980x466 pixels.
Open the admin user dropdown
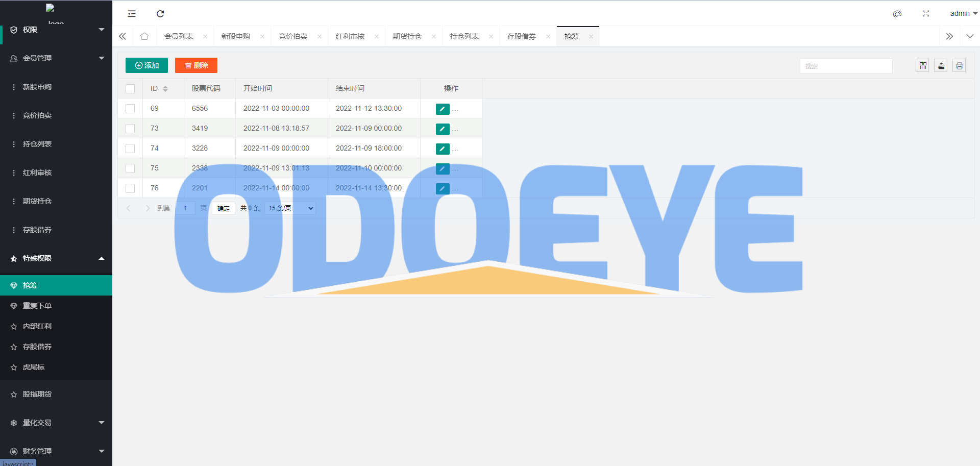click(964, 14)
